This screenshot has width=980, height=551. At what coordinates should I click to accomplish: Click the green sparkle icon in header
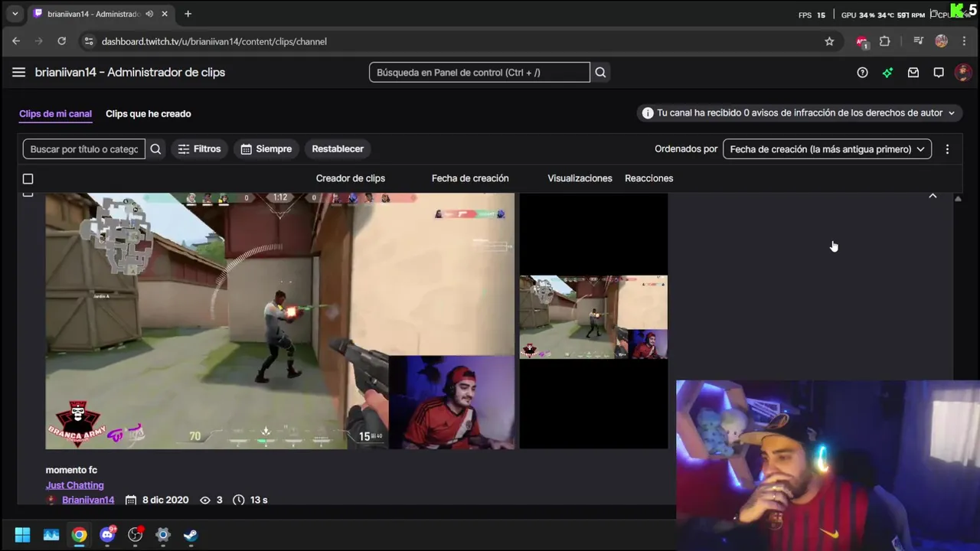pos(887,72)
